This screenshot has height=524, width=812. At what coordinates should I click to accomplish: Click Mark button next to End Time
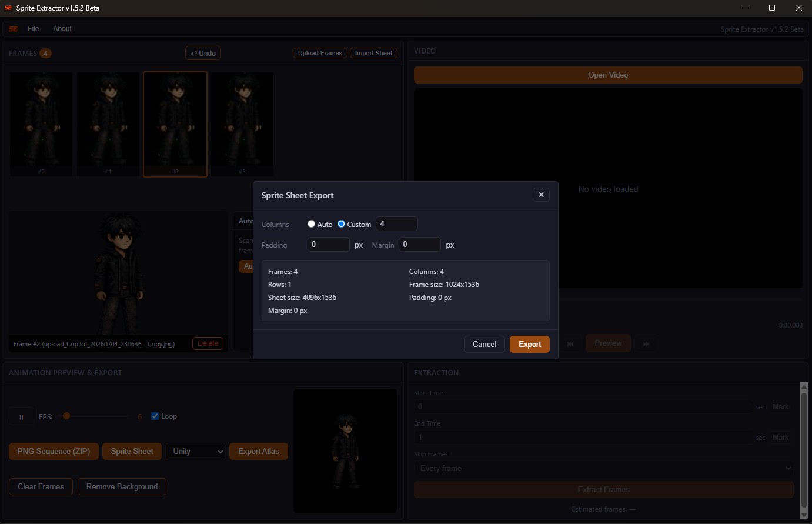tap(780, 438)
